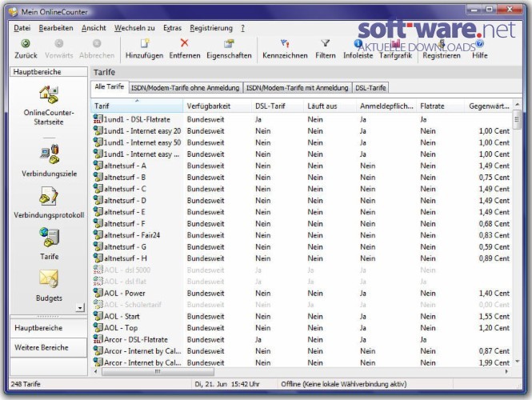532x400 pixels.
Task: Click horizontal scrollbar left arrow
Action: coord(96,371)
